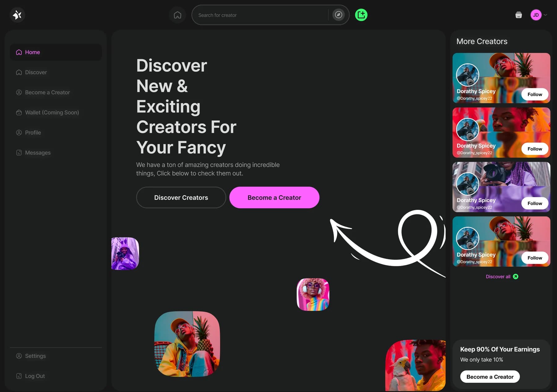The image size is (557, 392).
Task: Open the pink-haired headphones creator thumbnail
Action: pyautogui.click(x=313, y=295)
